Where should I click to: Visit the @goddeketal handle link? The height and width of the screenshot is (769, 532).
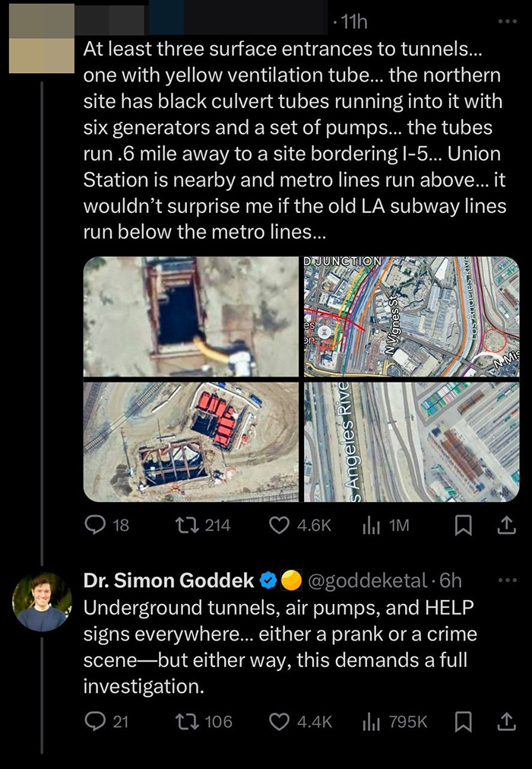point(366,581)
